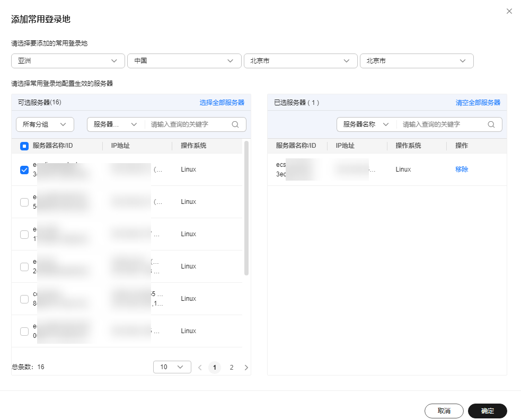Uncheck the first checked server row

point(24,170)
